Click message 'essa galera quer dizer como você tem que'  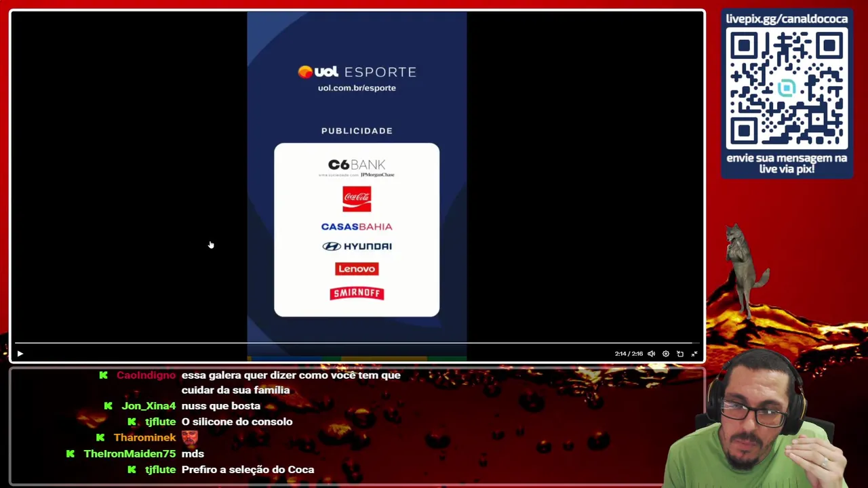click(x=291, y=375)
